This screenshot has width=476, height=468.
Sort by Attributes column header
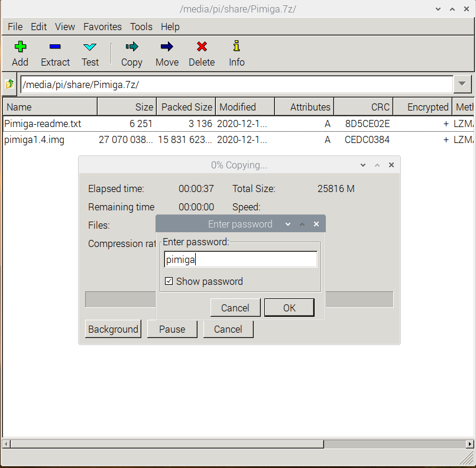304,107
